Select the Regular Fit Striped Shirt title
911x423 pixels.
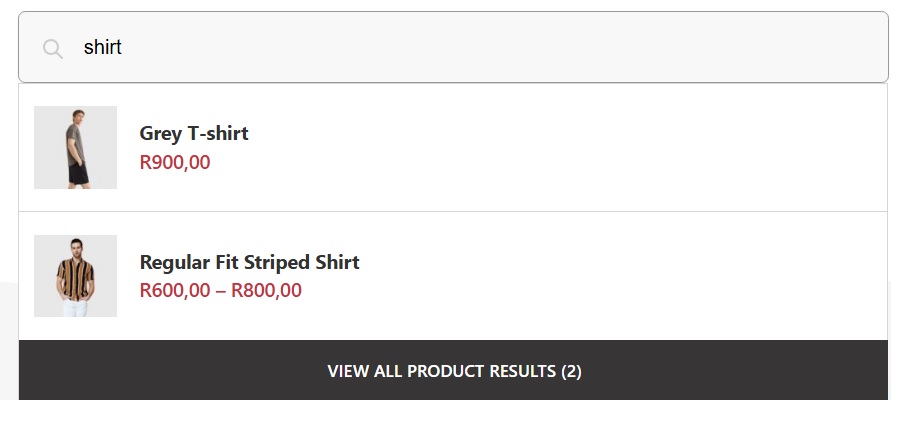(x=249, y=262)
